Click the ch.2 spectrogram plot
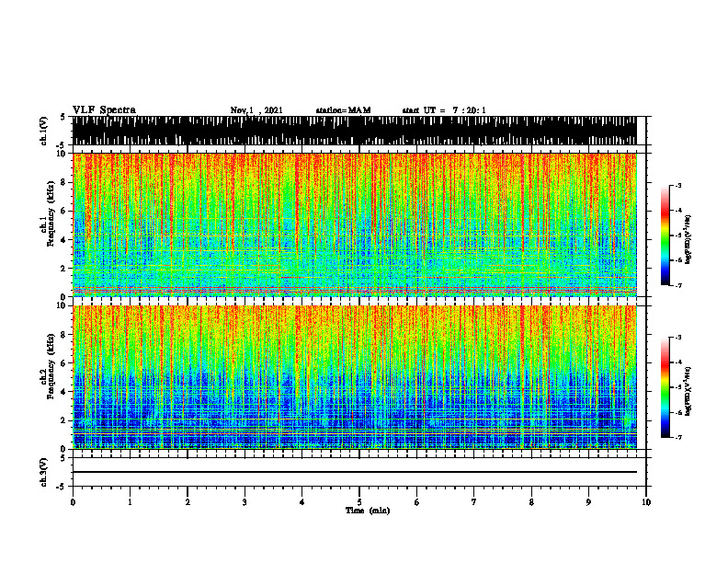This screenshot has width=728, height=563. (354, 377)
